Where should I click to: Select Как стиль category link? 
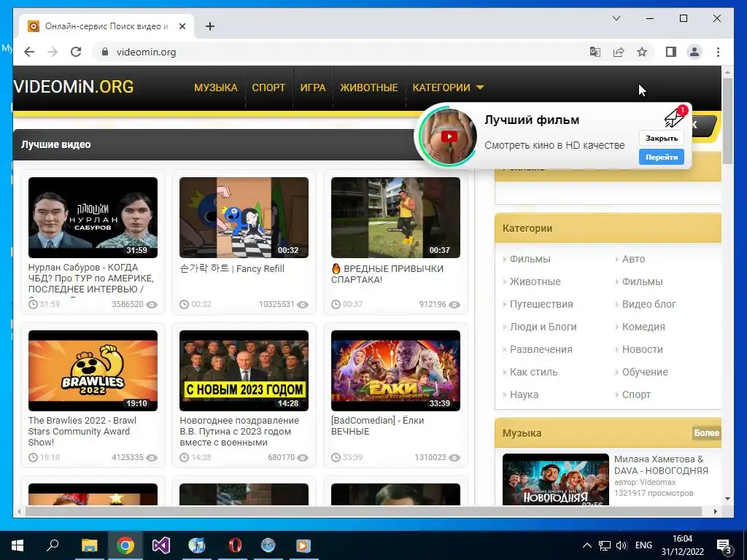point(533,372)
